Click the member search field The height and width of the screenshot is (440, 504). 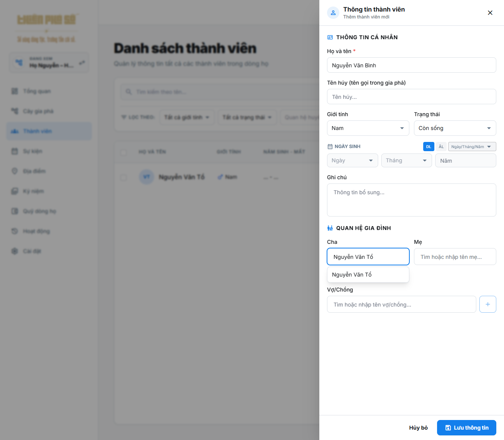click(x=220, y=92)
